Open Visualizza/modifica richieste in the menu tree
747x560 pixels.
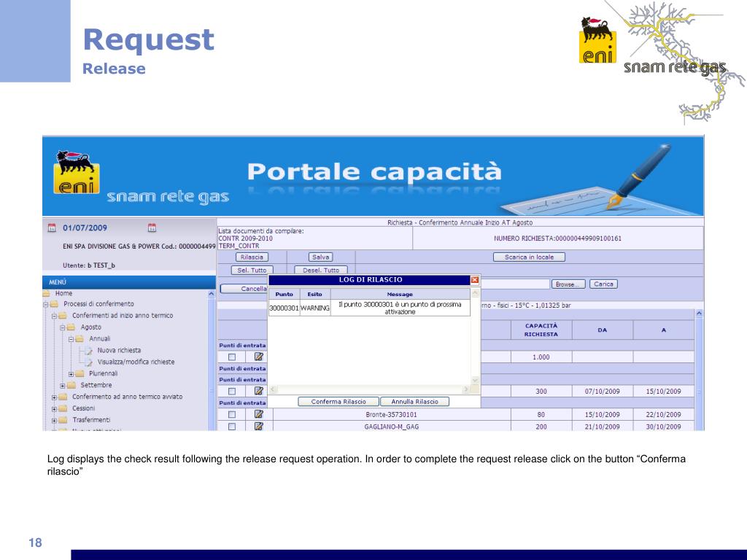[136, 362]
